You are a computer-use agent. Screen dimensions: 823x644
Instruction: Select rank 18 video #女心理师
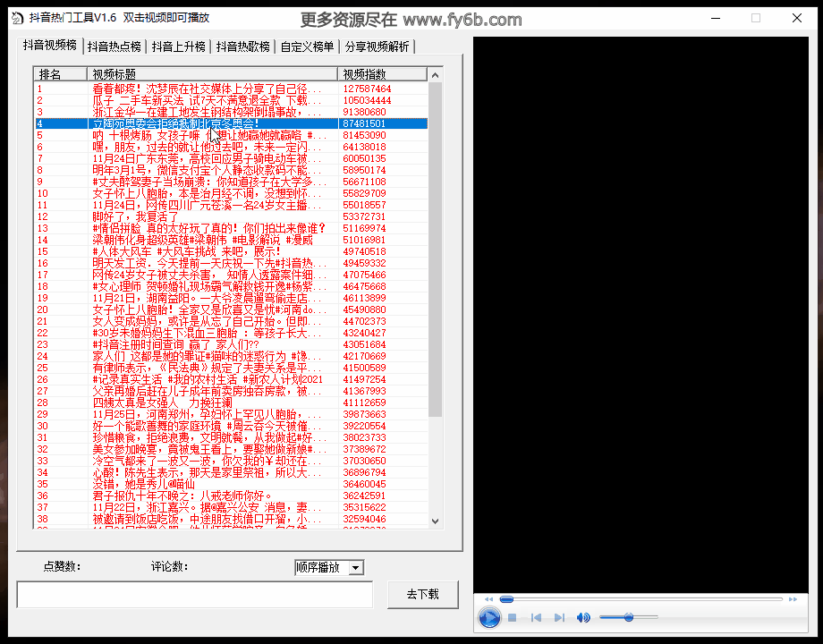(x=232, y=286)
